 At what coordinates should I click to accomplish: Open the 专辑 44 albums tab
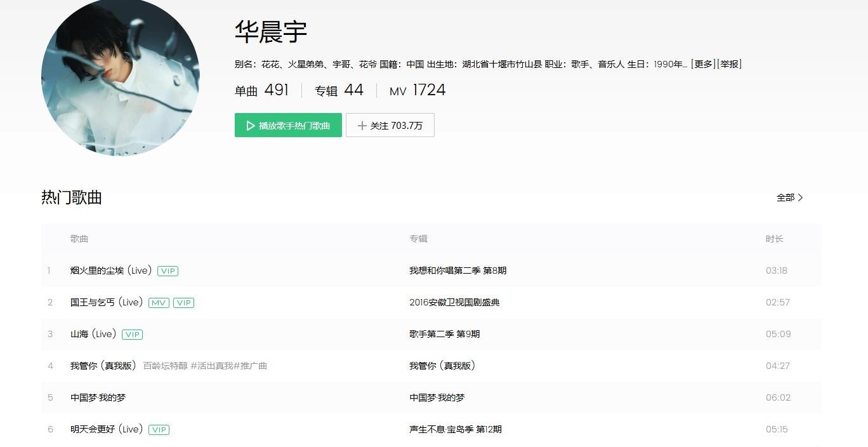pos(339,91)
